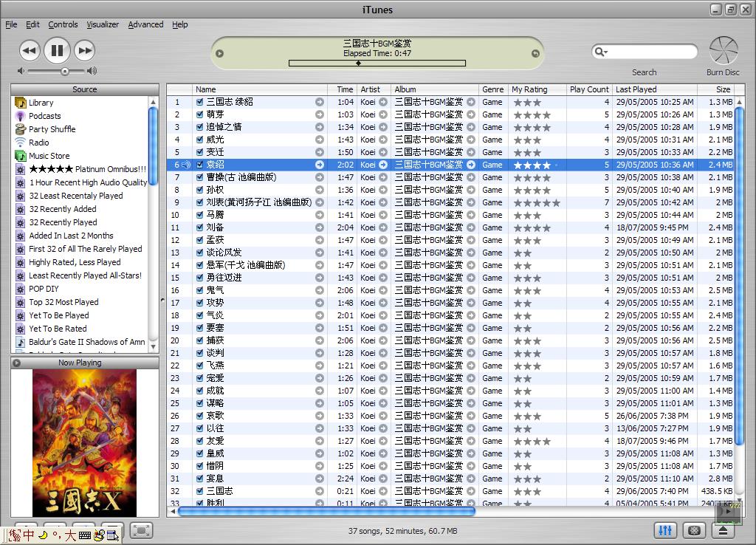The height and width of the screenshot is (545, 756).
Task: Click the artist arrow next to Koei in row 3
Action: 383,127
